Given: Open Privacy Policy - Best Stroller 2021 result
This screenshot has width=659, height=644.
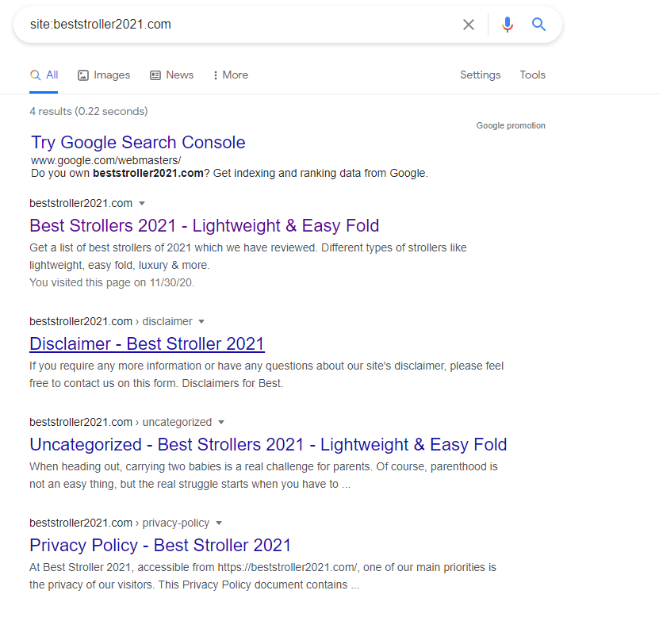Looking at the screenshot, I should [160, 546].
